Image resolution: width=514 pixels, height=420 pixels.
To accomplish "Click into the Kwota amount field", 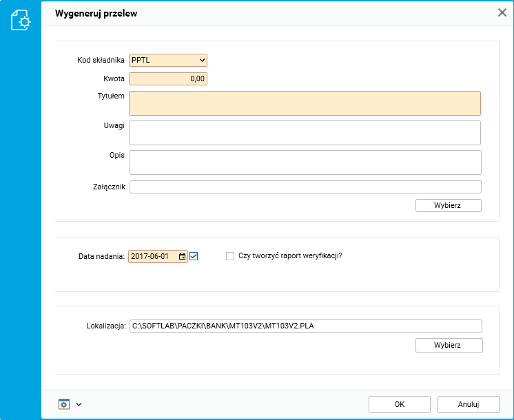I will [167, 79].
